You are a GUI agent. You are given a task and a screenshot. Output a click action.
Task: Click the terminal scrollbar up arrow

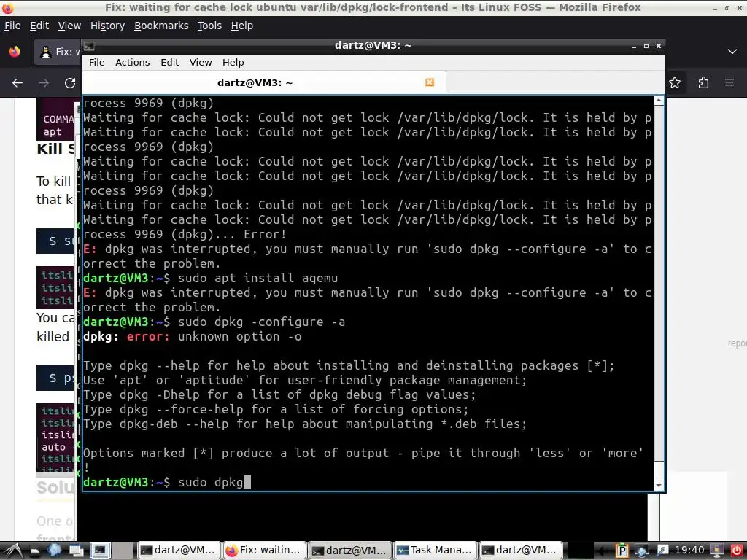[x=659, y=100]
